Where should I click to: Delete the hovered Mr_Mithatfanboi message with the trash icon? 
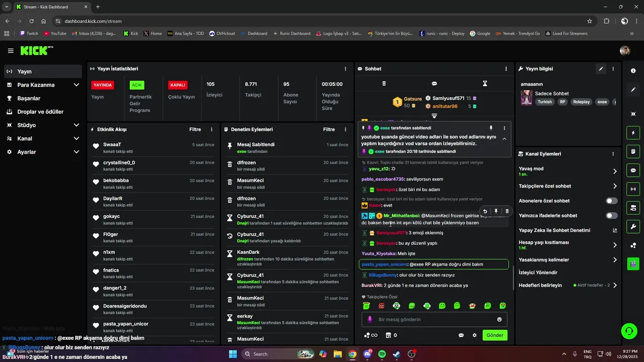tap(507, 212)
